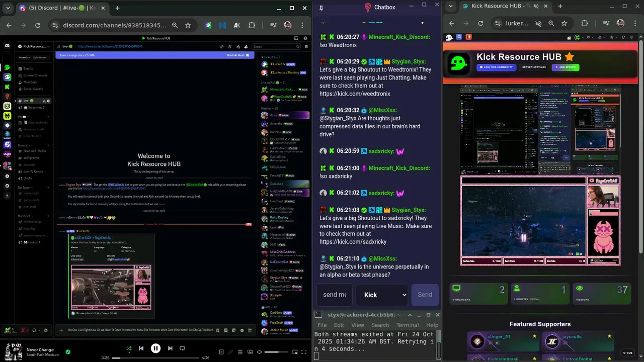Image resolution: width=644 pixels, height=362 pixels.
Task: Open Kick Resource server name dropdown in Discord
Action: 35,46
